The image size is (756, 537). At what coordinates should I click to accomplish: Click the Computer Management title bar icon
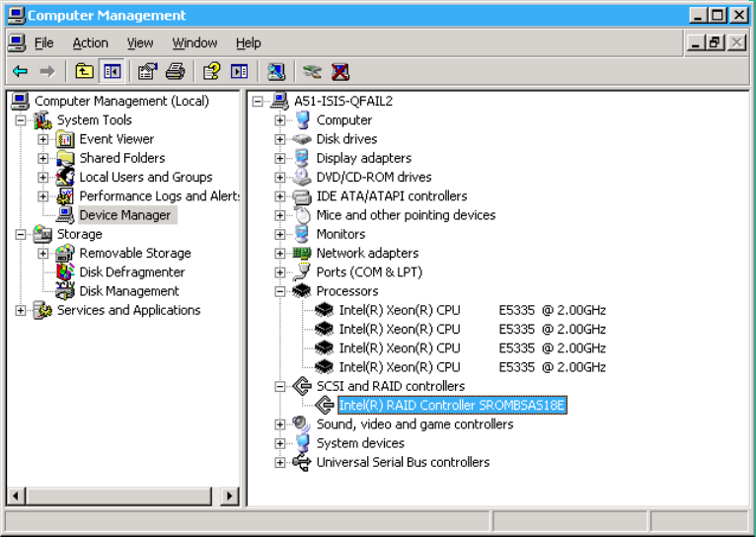[17, 16]
